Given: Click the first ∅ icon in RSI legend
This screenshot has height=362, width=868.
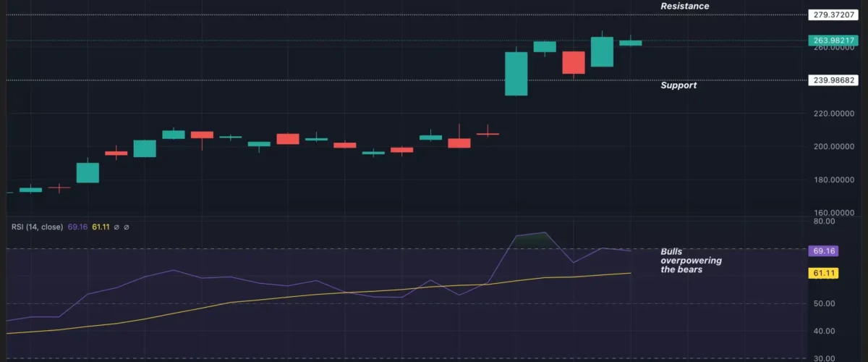Looking at the screenshot, I should pyautogui.click(x=116, y=227).
